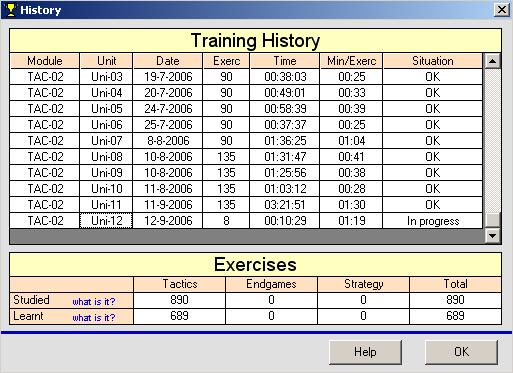Click the Min/Exerc value 01:04
This screenshot has width=513, height=373.
point(352,141)
